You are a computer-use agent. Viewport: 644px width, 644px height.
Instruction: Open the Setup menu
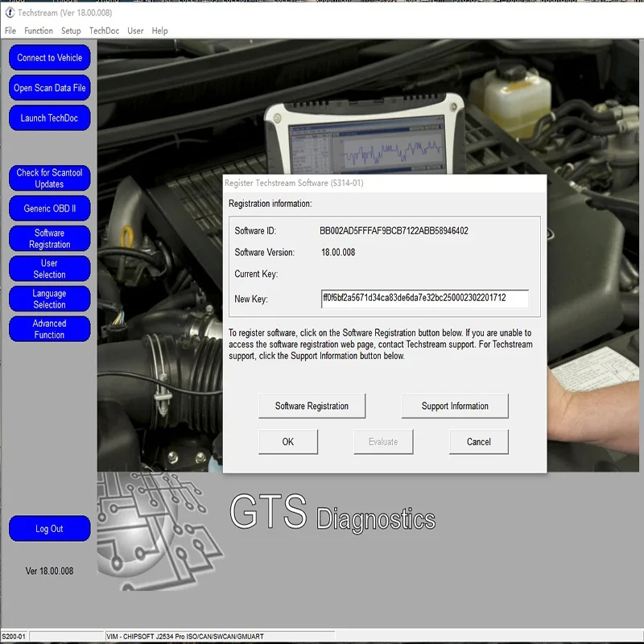[71, 31]
